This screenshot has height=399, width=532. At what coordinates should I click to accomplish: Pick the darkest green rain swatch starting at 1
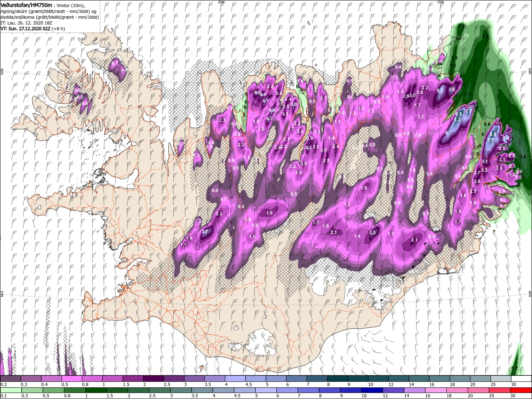pos(96,390)
